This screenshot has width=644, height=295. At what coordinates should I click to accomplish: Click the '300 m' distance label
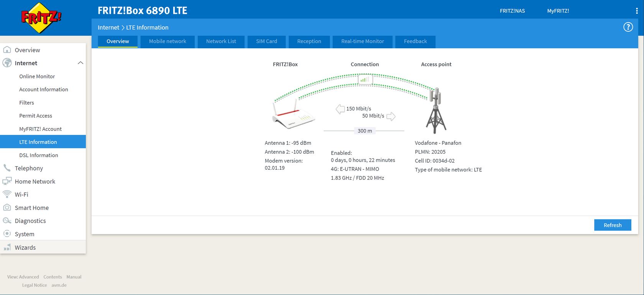(365, 131)
